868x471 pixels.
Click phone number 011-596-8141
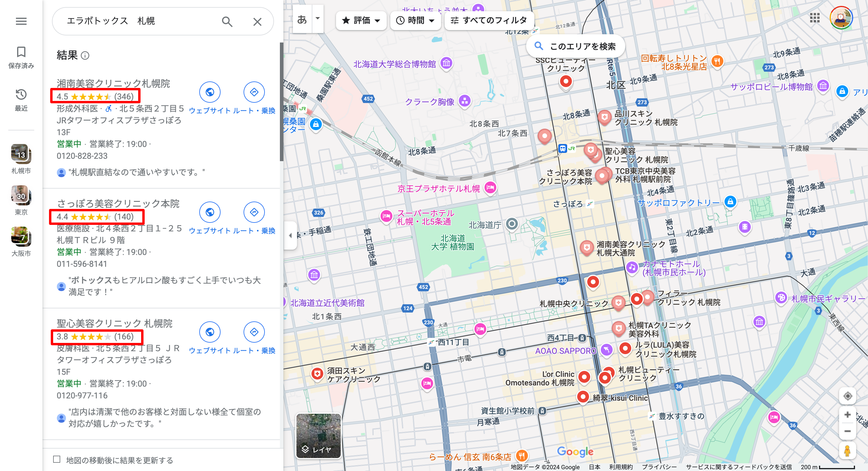click(x=82, y=264)
